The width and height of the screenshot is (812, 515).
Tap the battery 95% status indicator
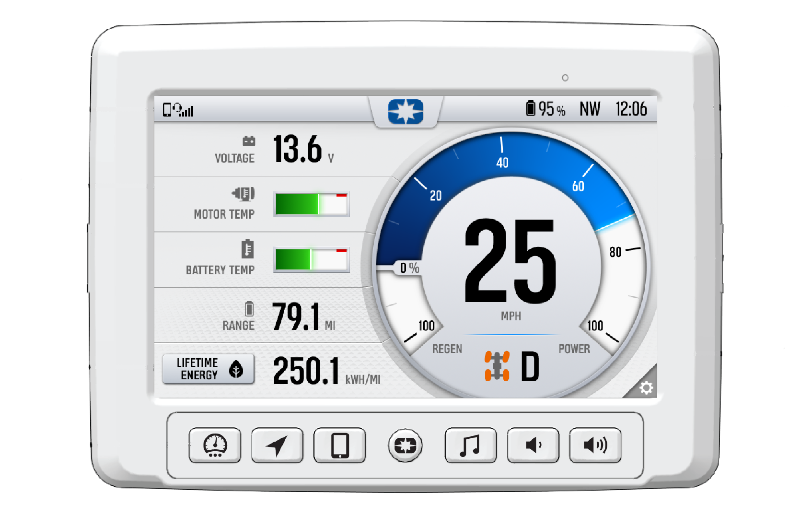pos(545,109)
